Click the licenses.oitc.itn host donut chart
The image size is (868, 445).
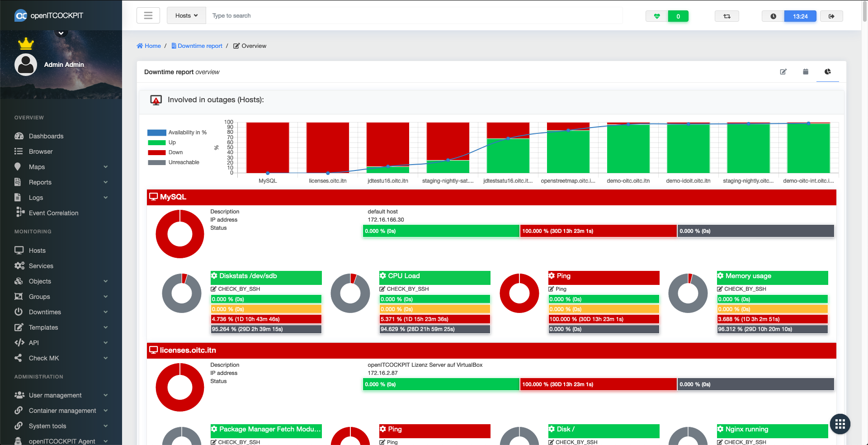tap(180, 387)
